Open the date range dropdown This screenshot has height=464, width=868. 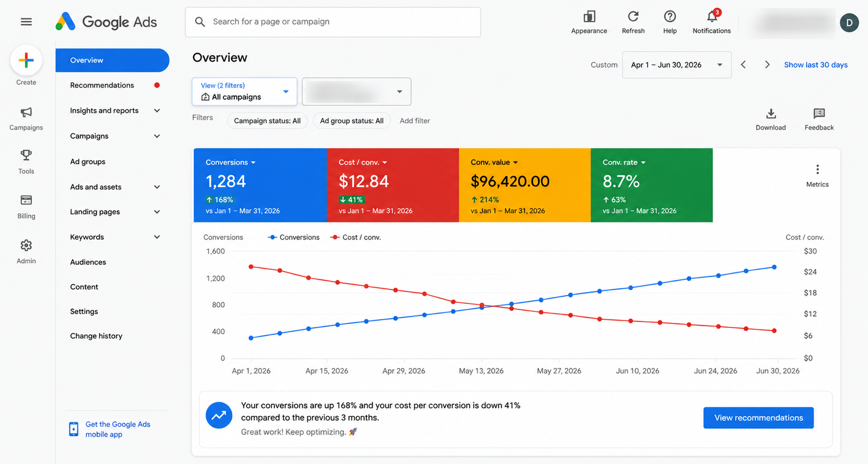pyautogui.click(x=676, y=65)
